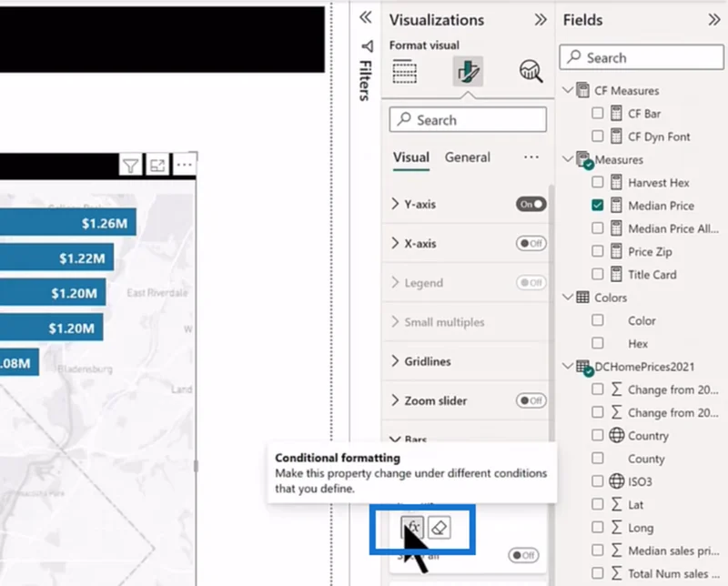Viewport: 728px width, 586px height.
Task: Check the CF Dyn Font checkbox
Action: pyautogui.click(x=598, y=136)
